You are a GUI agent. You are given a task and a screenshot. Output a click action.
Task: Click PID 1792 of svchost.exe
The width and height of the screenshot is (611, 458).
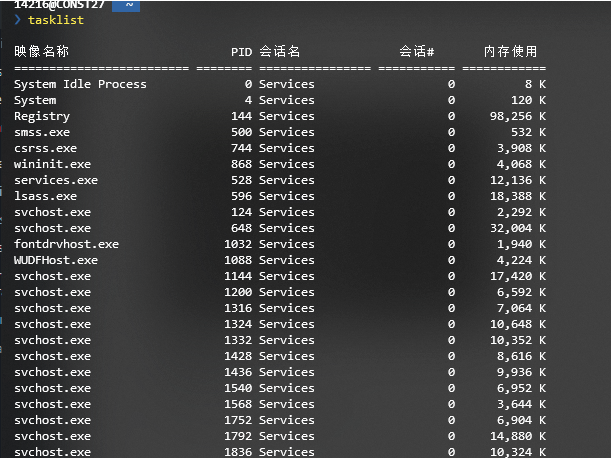click(238, 436)
